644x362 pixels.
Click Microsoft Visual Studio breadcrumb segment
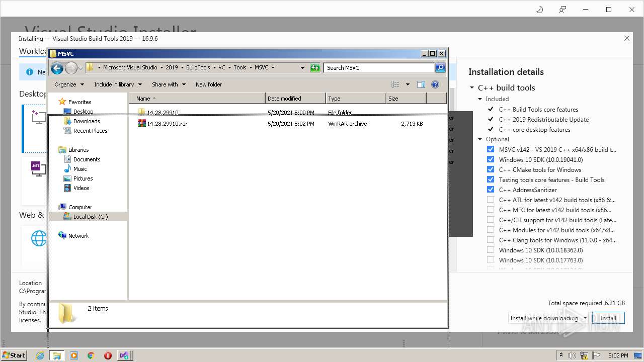coord(130,67)
